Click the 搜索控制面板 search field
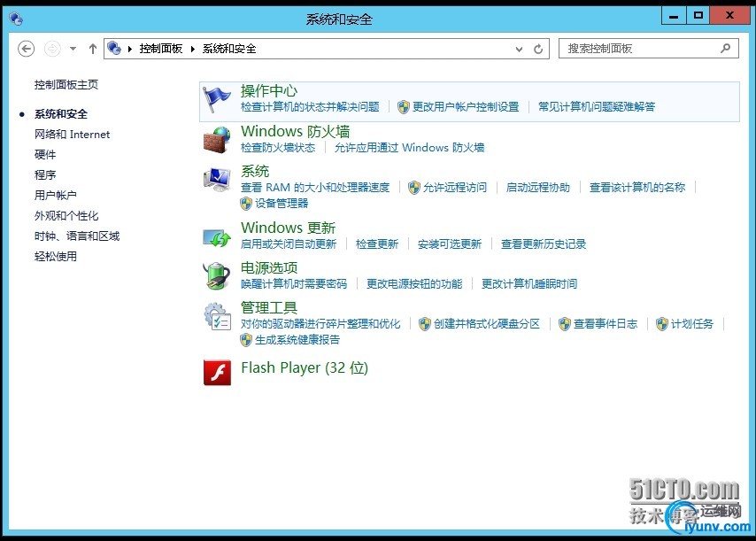 click(649, 49)
